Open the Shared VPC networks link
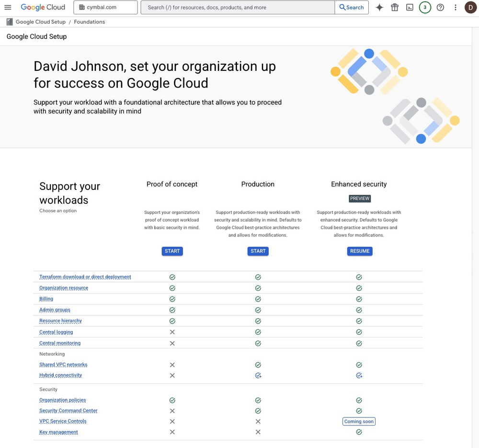The image size is (479, 448). 63,365
